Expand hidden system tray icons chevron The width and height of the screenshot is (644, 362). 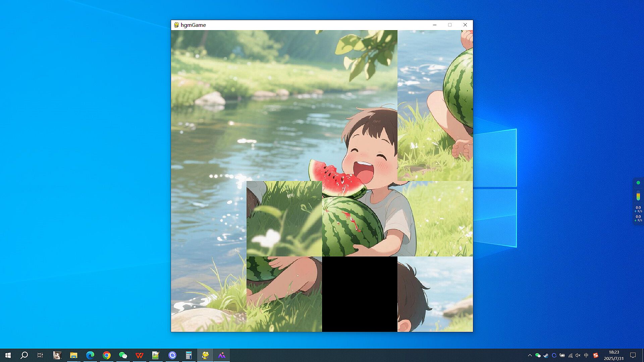[x=530, y=355]
